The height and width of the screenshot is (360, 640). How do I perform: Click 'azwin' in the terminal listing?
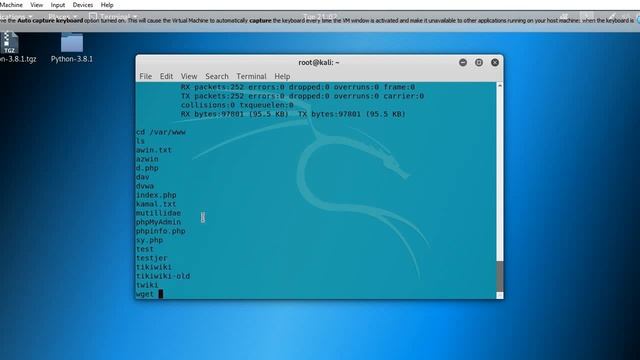click(x=147, y=159)
